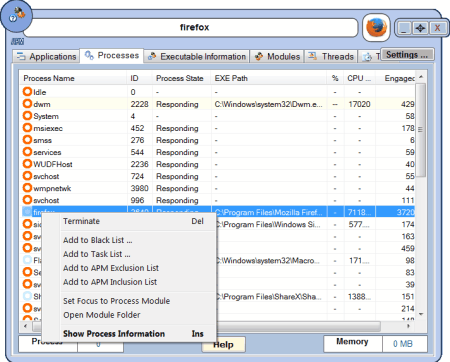Click the horizontal scroll right arrow
This screenshot has width=450, height=362.
(408, 326)
